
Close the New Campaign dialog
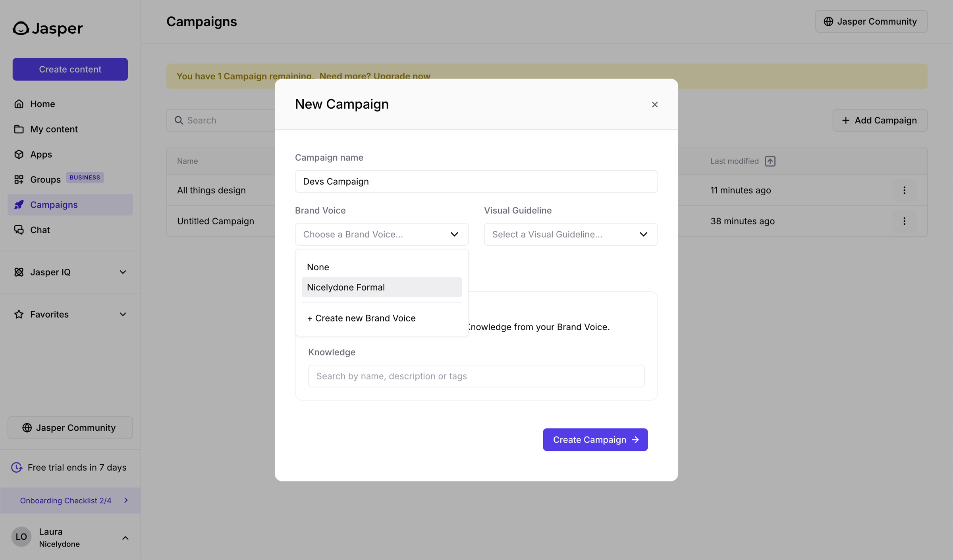point(655,104)
